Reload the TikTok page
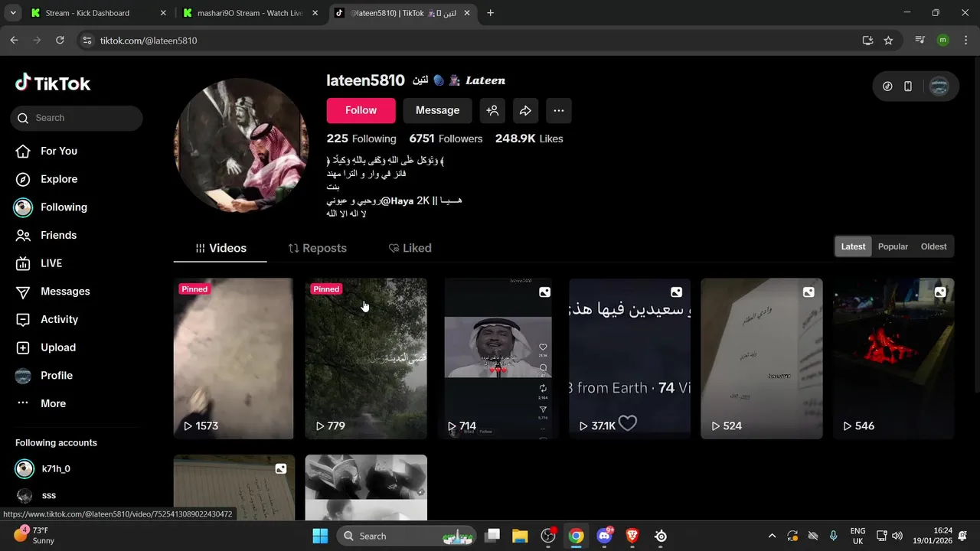The width and height of the screenshot is (980, 551). click(60, 41)
